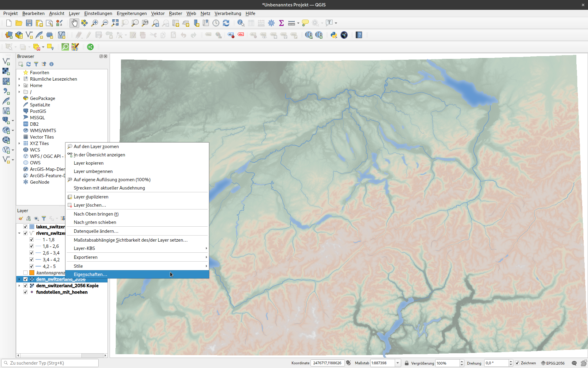
Task: Expand the XYZ Tiles browser node
Action: (x=19, y=144)
